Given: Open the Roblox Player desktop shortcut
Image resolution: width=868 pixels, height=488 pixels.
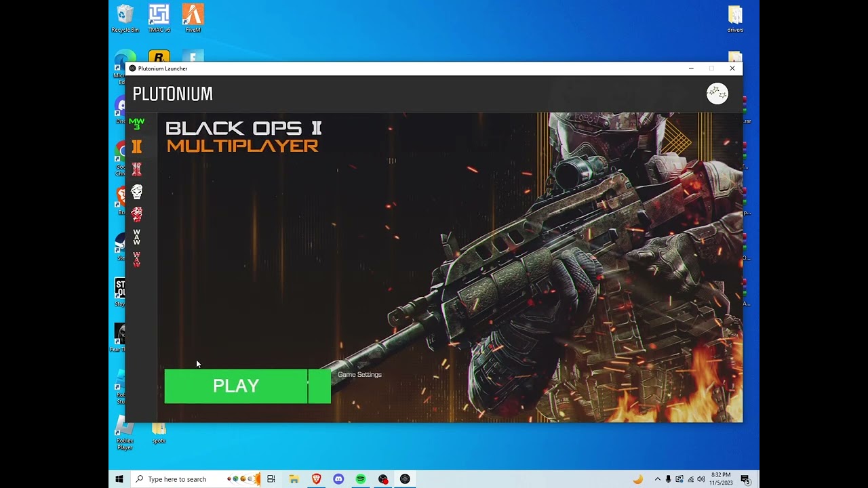Looking at the screenshot, I should pos(125,432).
